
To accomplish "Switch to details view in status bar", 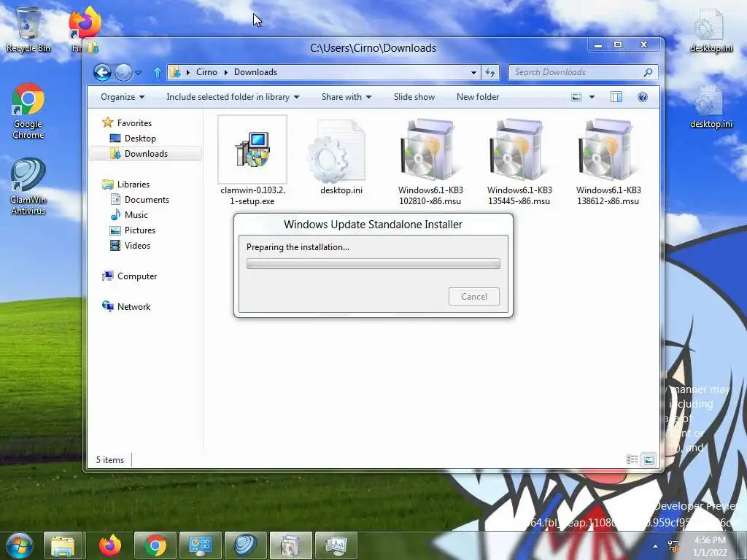I will click(x=632, y=459).
